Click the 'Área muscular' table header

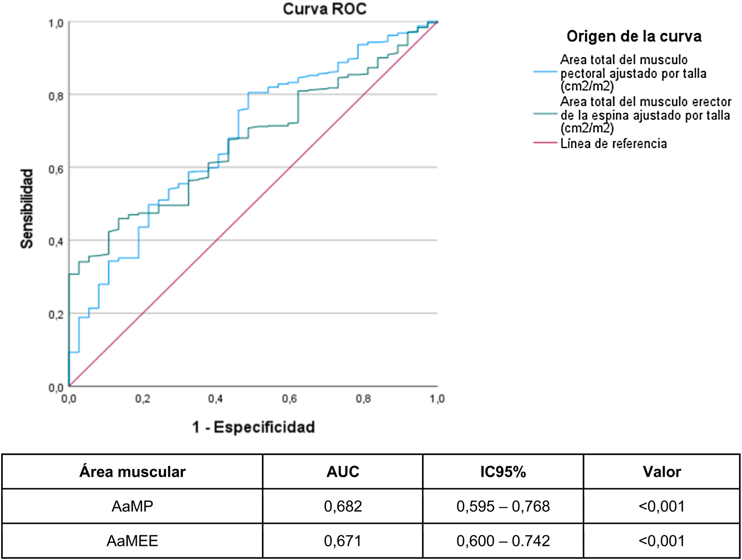(132, 472)
